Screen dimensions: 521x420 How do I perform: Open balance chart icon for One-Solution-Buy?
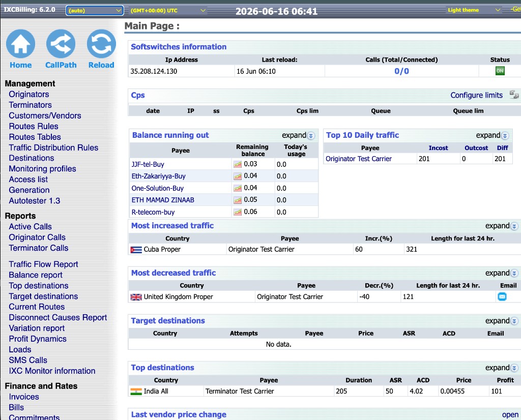pos(238,188)
